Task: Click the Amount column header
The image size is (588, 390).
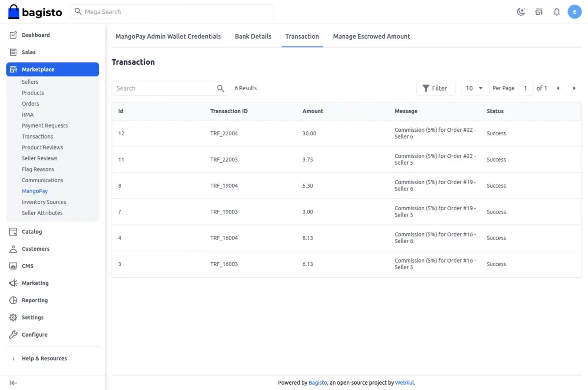Action: 313,111
